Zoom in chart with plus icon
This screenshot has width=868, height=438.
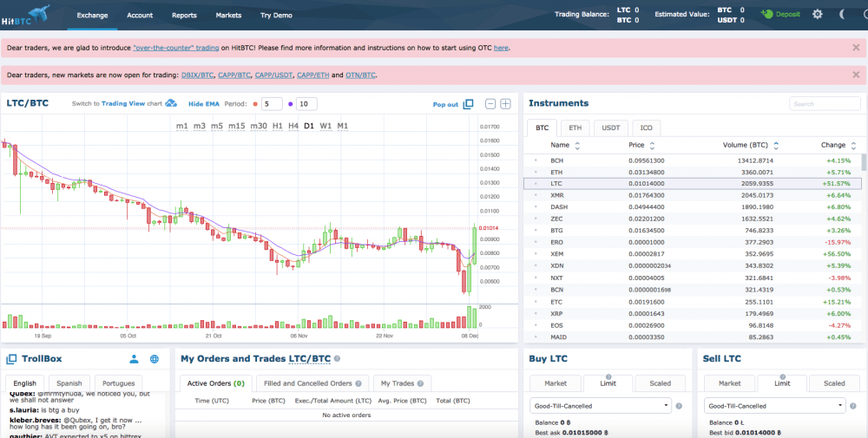click(505, 104)
